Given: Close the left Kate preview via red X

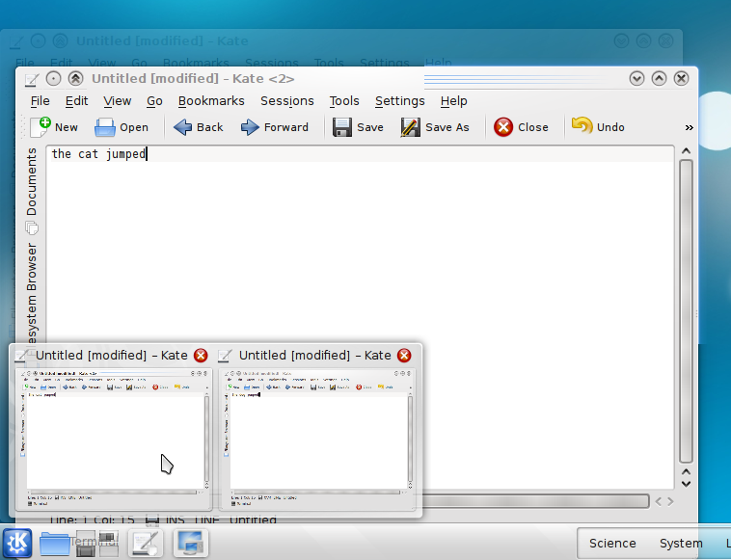Looking at the screenshot, I should [201, 356].
